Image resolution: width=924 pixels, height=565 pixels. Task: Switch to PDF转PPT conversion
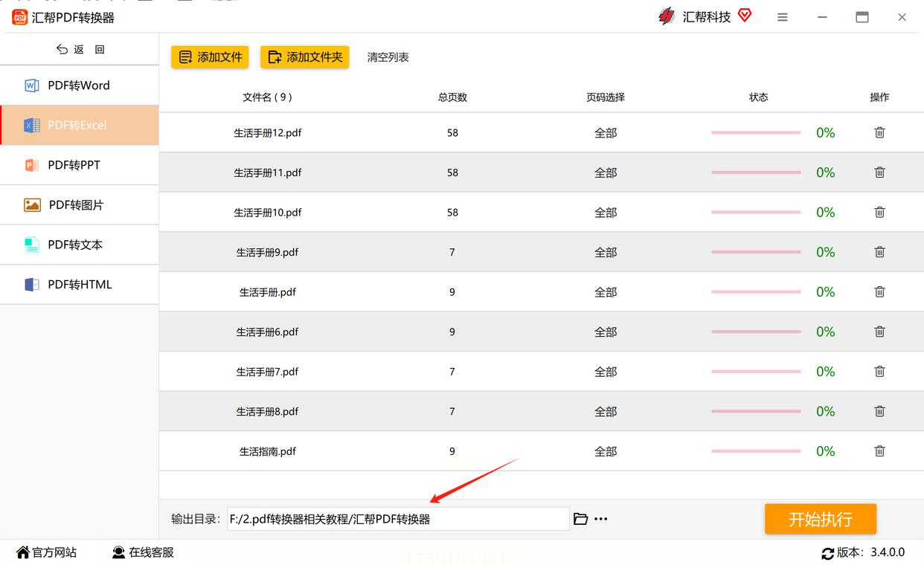(80, 165)
